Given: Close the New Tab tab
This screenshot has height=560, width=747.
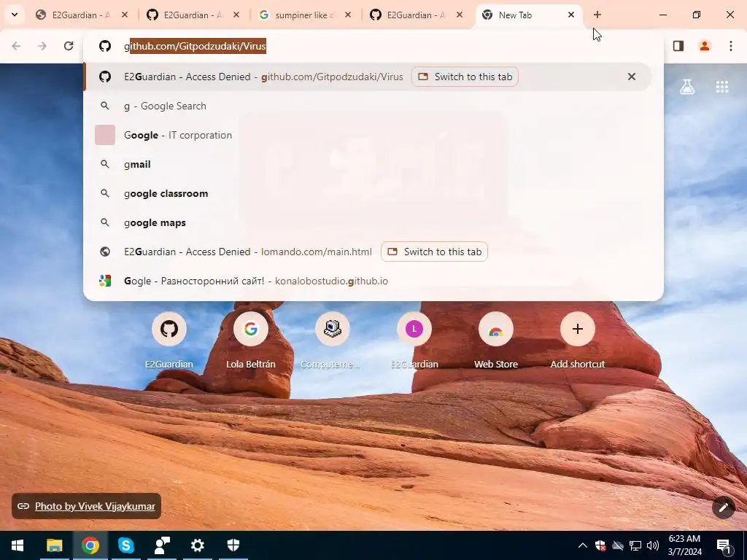Looking at the screenshot, I should tap(570, 15).
